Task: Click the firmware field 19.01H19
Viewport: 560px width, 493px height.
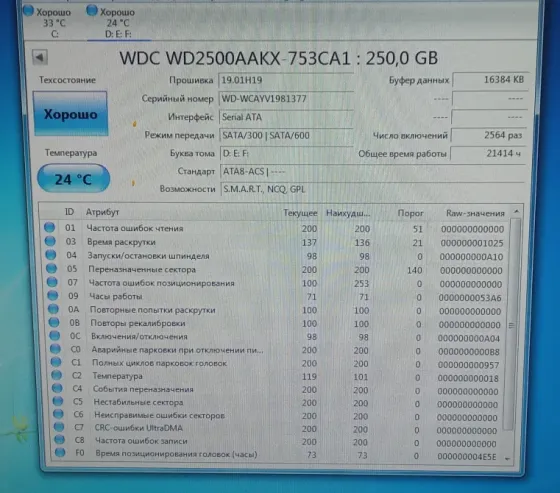Action: pos(286,80)
